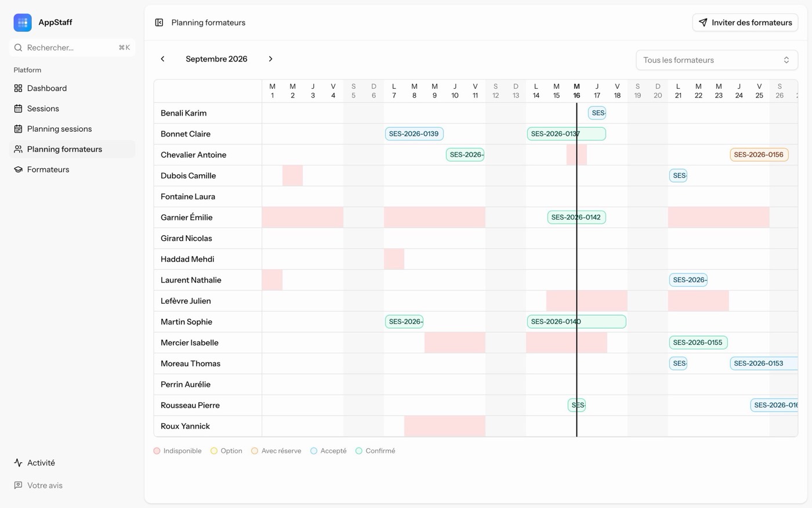This screenshot has width=812, height=508.
Task: Click the Formateurs graduation cap icon
Action: coord(18,170)
